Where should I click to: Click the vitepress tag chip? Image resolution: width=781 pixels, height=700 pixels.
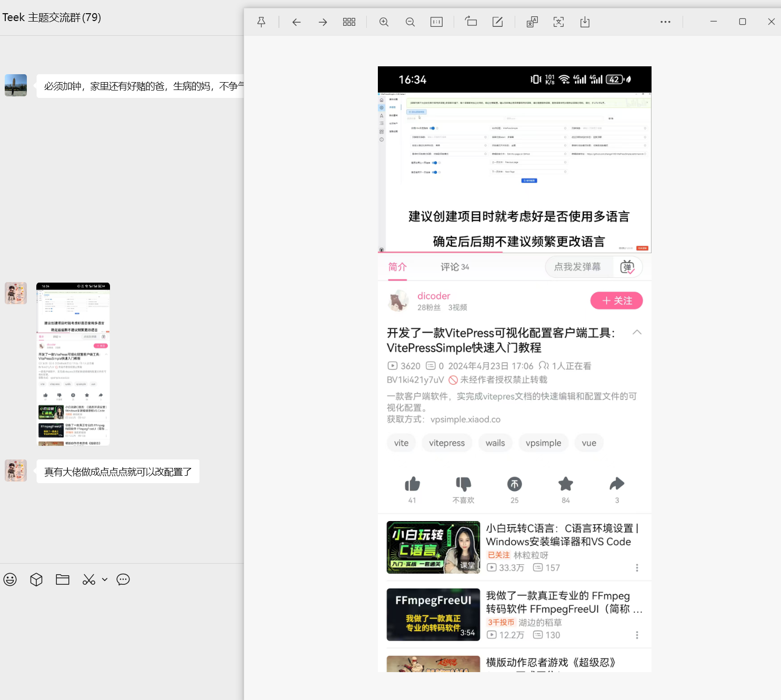click(x=447, y=443)
